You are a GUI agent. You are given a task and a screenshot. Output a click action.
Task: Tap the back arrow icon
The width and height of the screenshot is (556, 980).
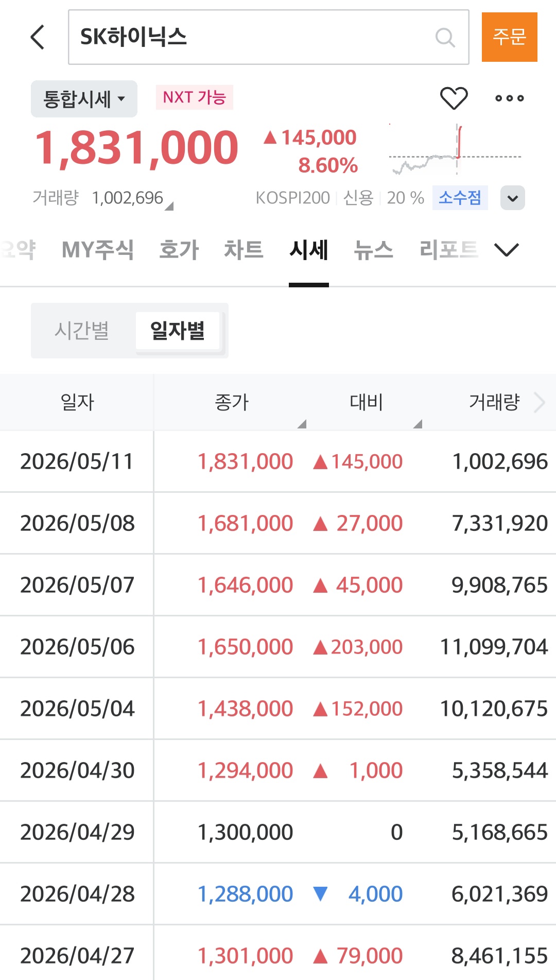(38, 37)
